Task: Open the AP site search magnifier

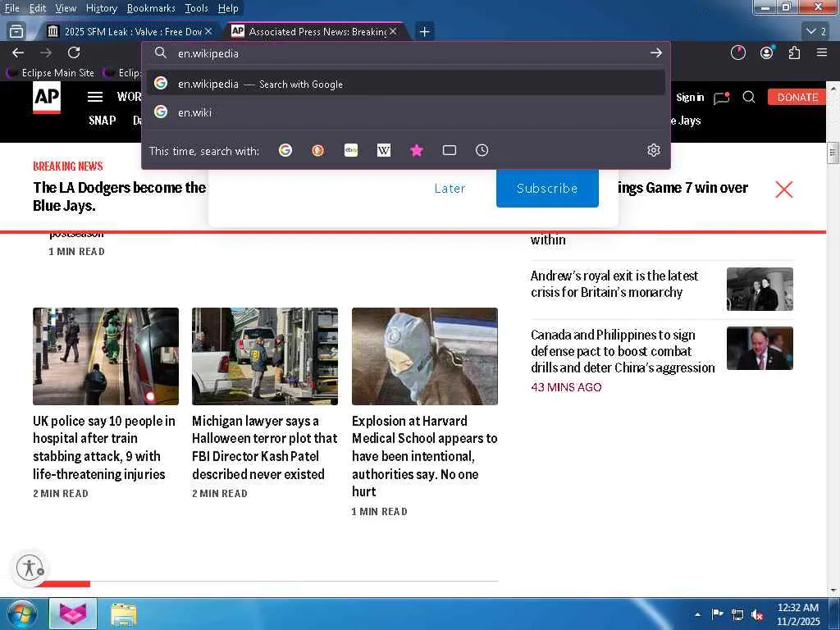Action: coord(749,97)
